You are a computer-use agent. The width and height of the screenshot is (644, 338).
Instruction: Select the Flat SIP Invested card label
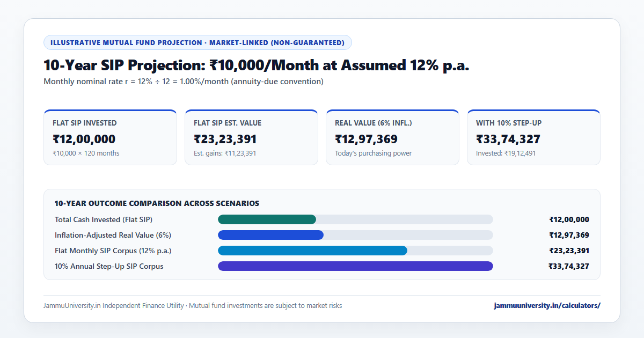tap(84, 123)
